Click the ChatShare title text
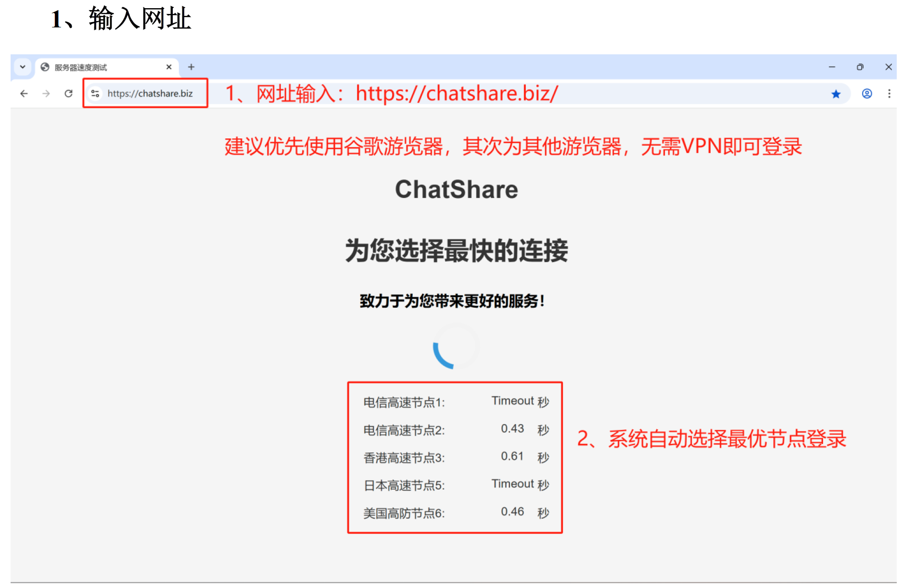The image size is (903, 588). tap(456, 189)
